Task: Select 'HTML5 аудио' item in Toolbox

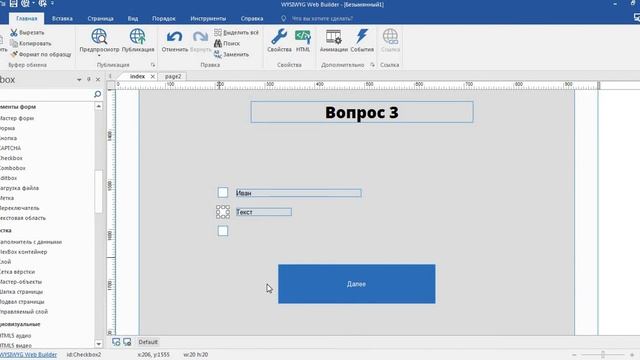Action: click(16, 336)
